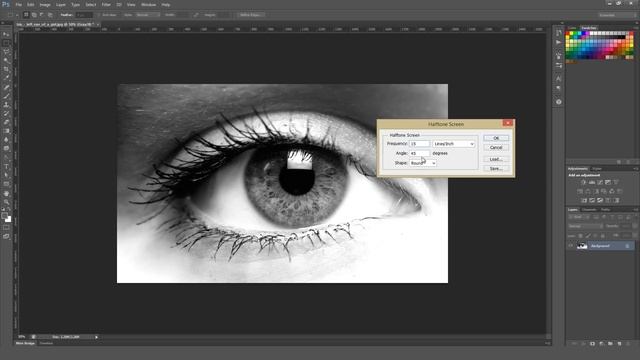The width and height of the screenshot is (640, 360).
Task: Add a Curves adjustment
Action: point(600,182)
